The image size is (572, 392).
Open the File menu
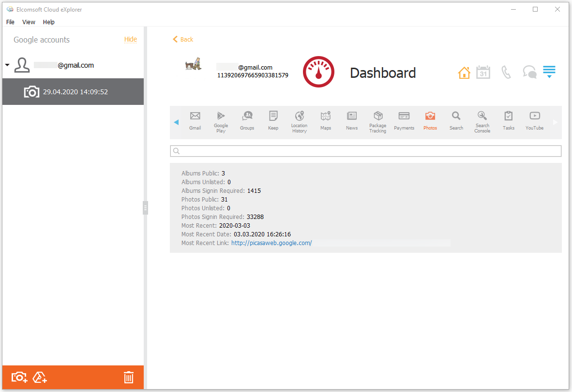tap(10, 22)
